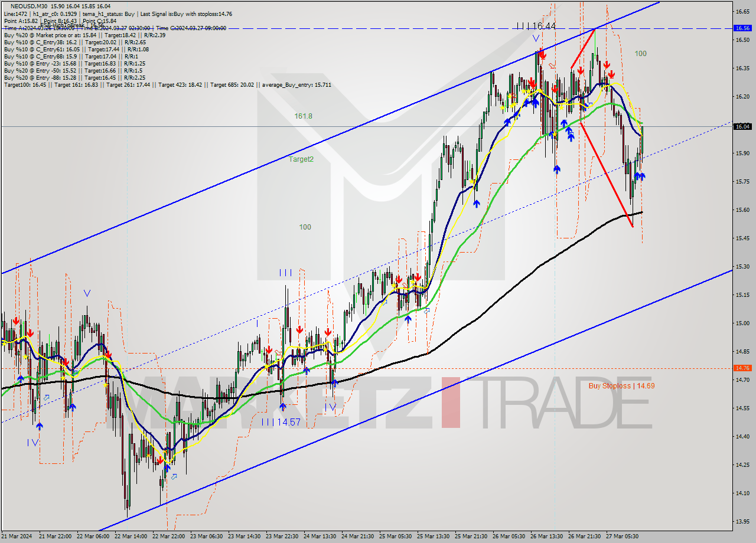Click the blue 16.56 price marker
The width and height of the screenshot is (756, 543).
pyautogui.click(x=742, y=28)
